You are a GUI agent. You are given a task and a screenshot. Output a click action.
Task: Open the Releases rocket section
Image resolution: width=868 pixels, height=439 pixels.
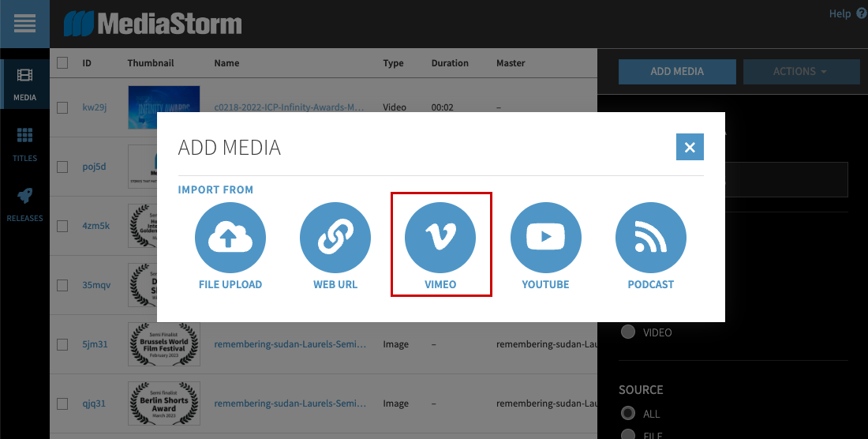[25, 204]
